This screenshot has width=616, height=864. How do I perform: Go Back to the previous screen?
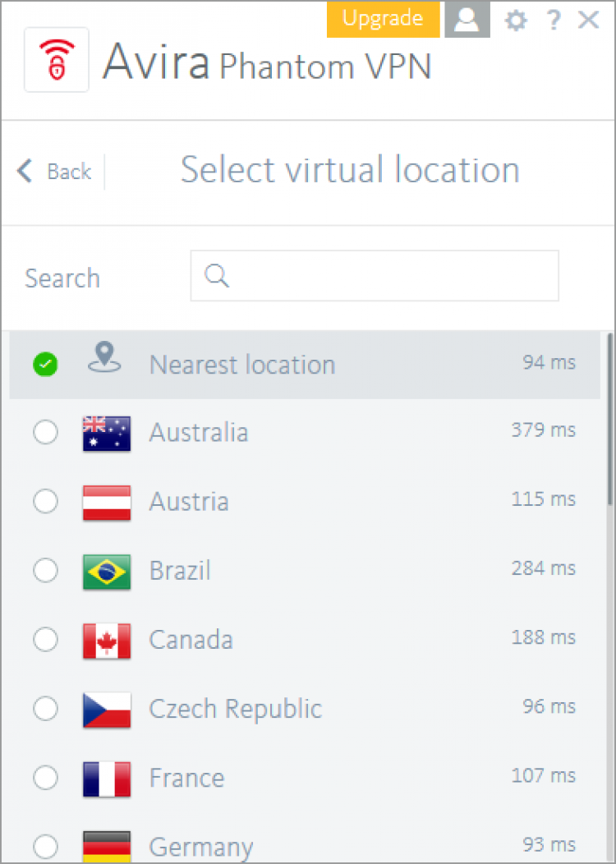(54, 172)
